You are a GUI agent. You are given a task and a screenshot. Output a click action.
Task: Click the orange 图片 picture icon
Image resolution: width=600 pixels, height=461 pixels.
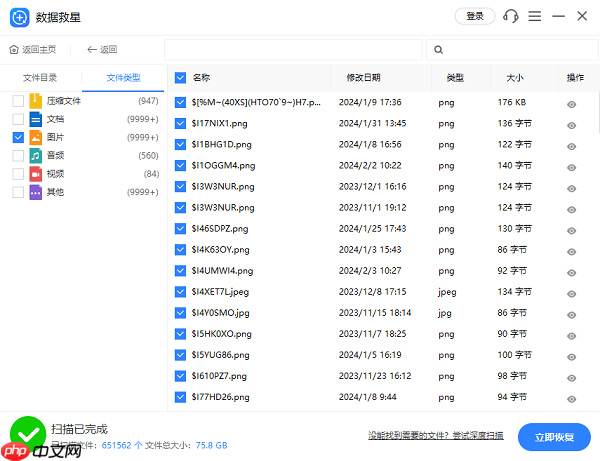(36, 137)
